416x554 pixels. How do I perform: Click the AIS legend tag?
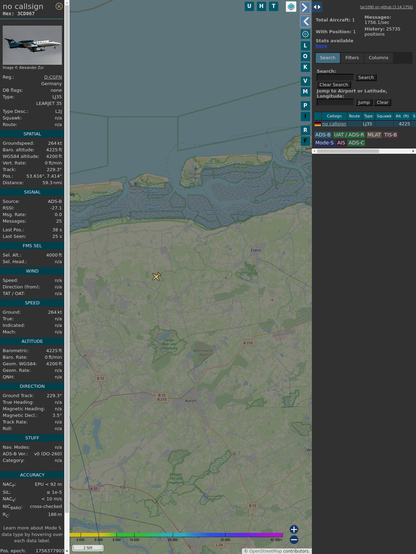coord(341,143)
